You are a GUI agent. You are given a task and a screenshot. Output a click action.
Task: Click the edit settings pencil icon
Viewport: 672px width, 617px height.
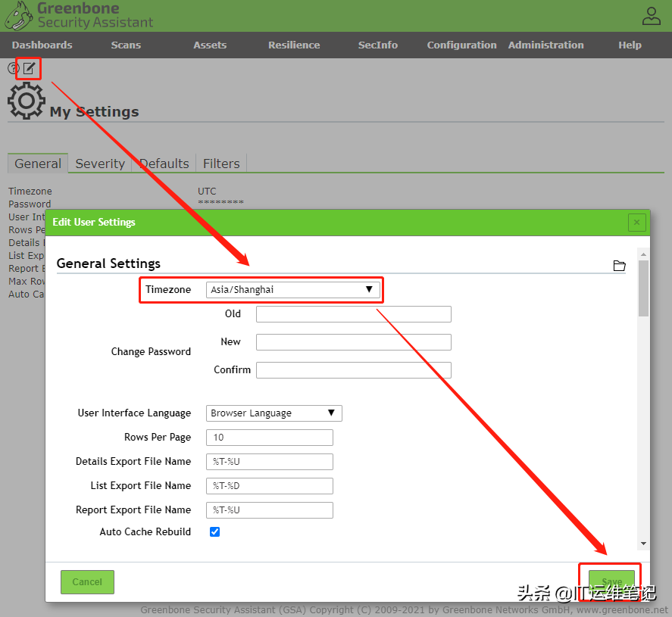29,69
